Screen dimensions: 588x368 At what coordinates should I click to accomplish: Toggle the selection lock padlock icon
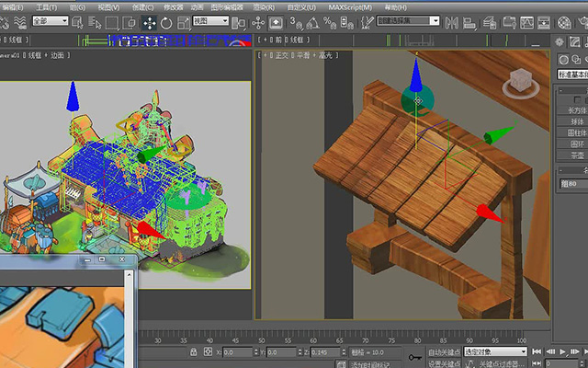tap(193, 351)
